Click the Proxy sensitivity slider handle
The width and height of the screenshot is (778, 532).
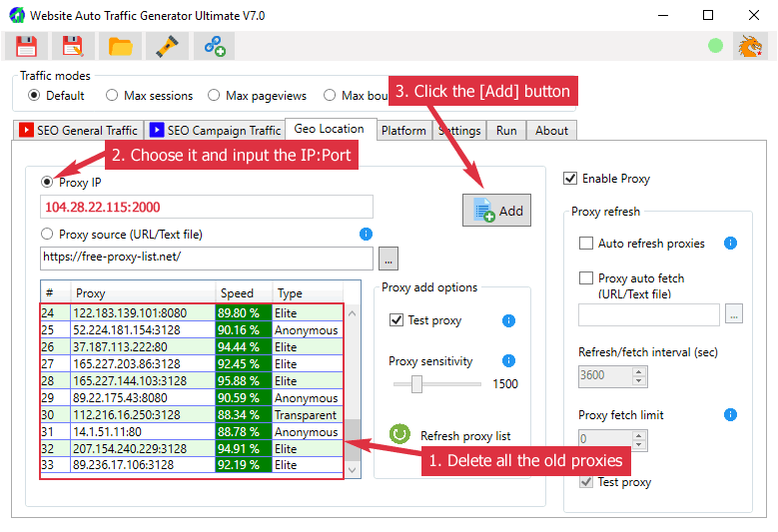tap(416, 383)
